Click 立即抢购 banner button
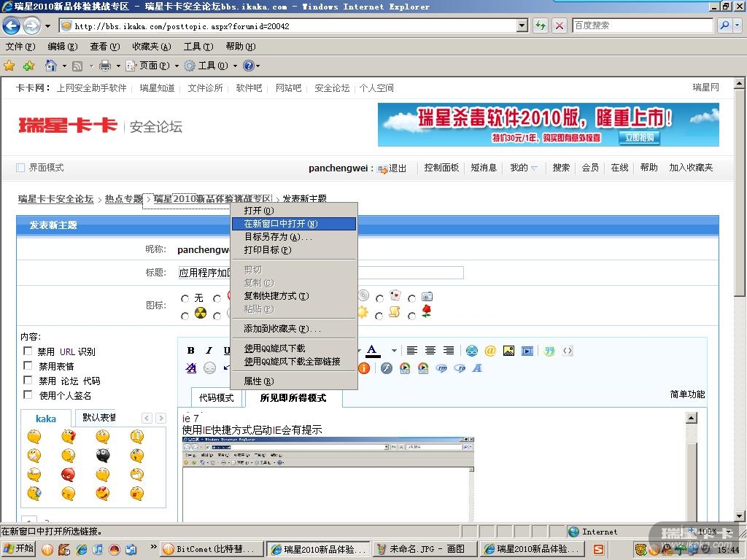This screenshot has width=747, height=560. click(639, 138)
